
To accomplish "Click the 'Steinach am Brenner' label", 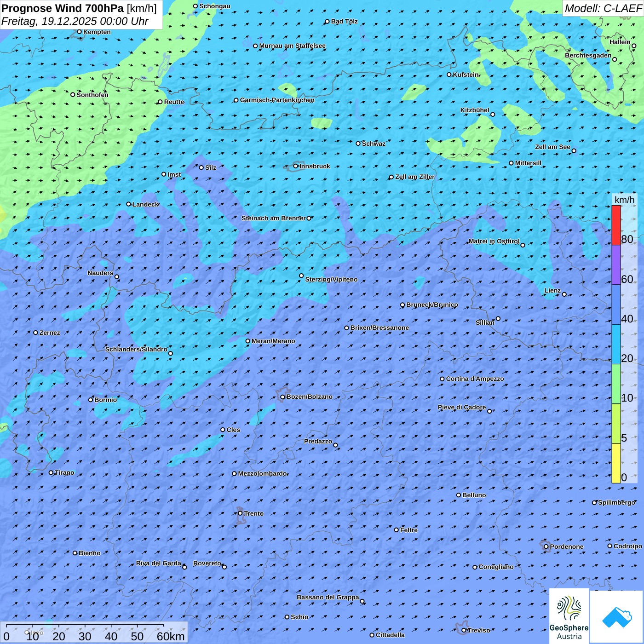I will [x=273, y=218].
